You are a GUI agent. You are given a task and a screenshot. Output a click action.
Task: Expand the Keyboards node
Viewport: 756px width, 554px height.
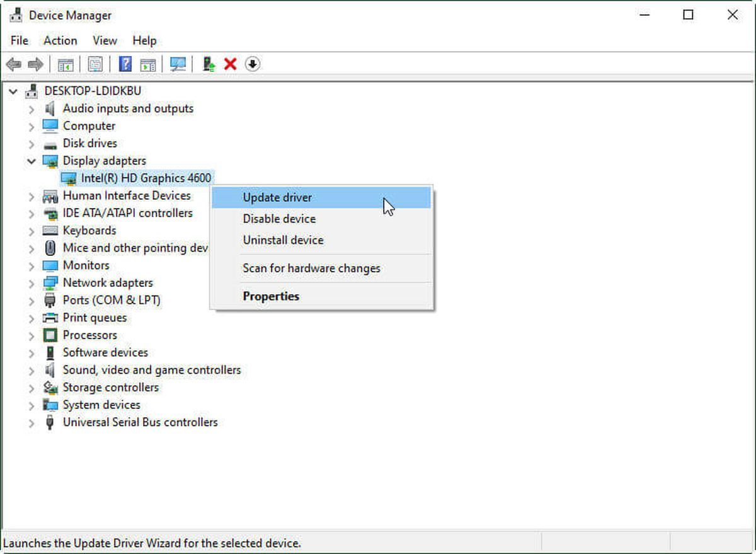pyautogui.click(x=31, y=231)
